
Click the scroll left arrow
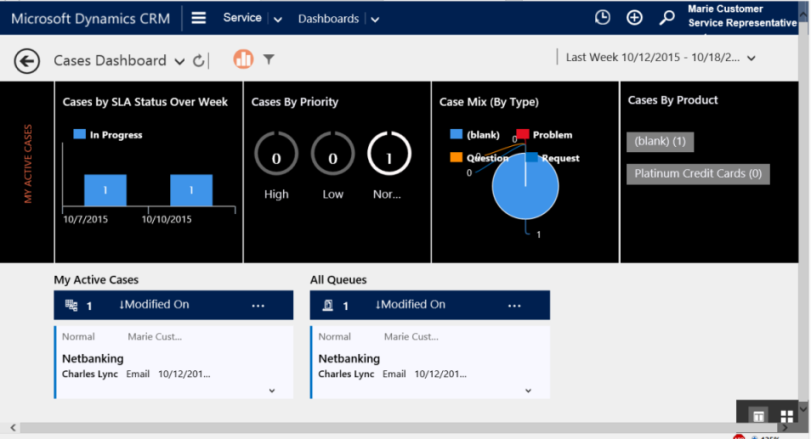[x=13, y=428]
